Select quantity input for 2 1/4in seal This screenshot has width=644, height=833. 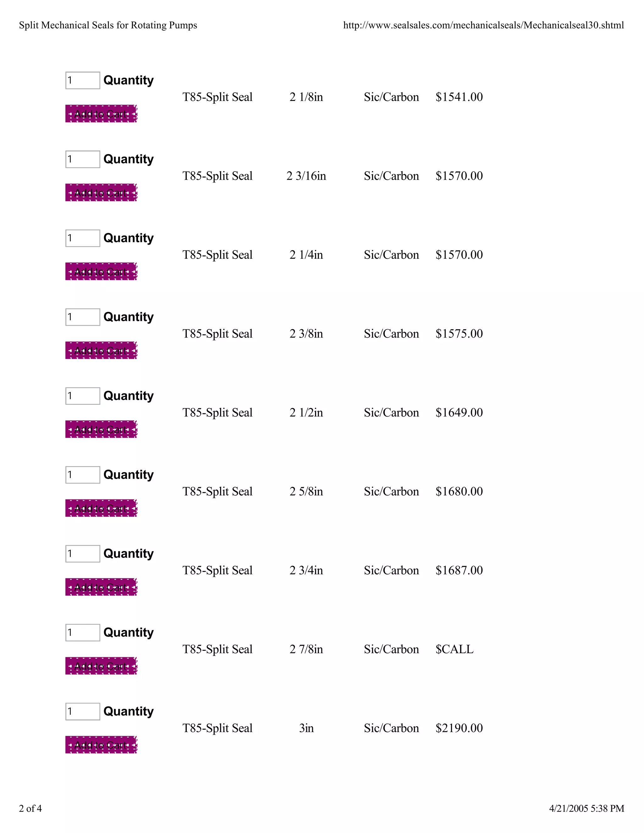tap(83, 238)
